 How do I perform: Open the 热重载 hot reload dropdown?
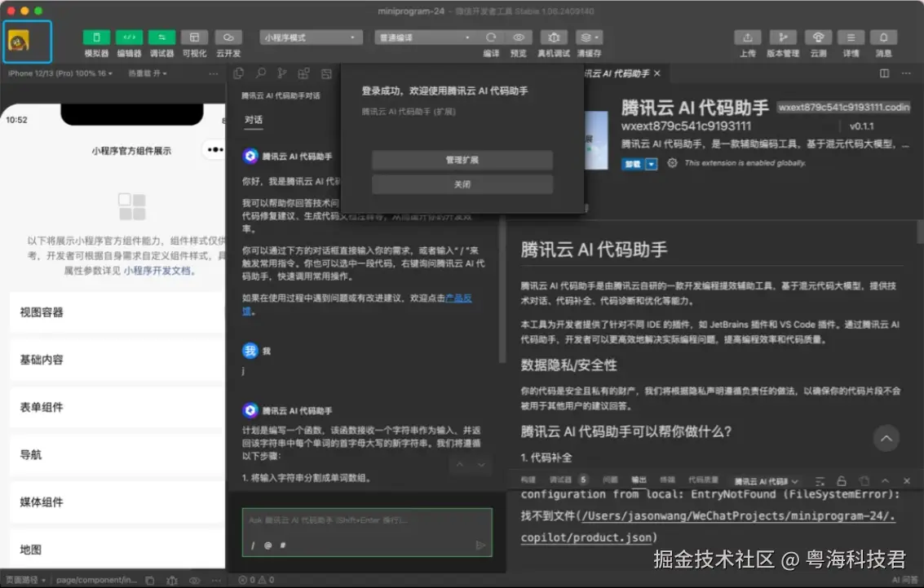[x=148, y=73]
